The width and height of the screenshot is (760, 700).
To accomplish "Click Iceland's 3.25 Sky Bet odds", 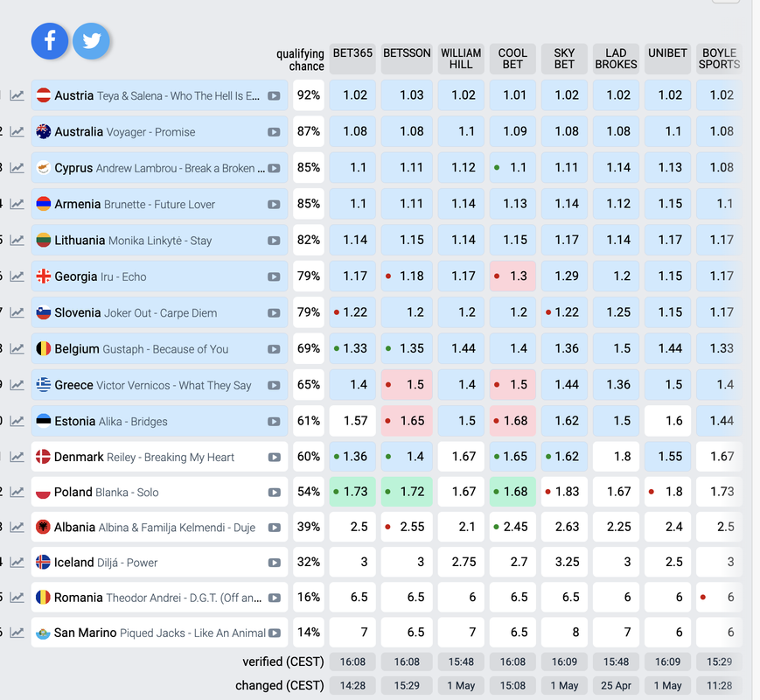I will point(564,563).
